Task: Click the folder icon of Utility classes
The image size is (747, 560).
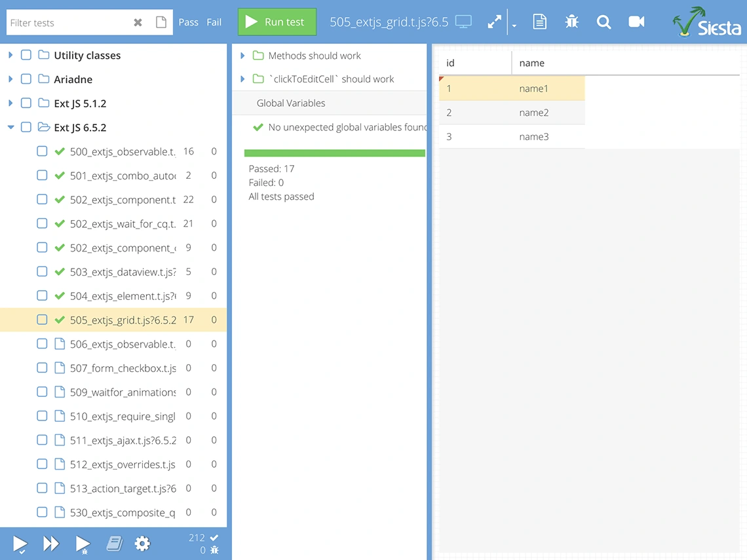Action: click(44, 55)
